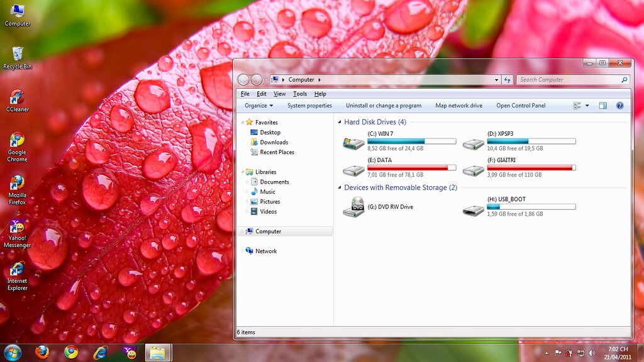This screenshot has height=362, width=644.
Task: Open the Recycle Bin on desktop
Action: pos(17,55)
